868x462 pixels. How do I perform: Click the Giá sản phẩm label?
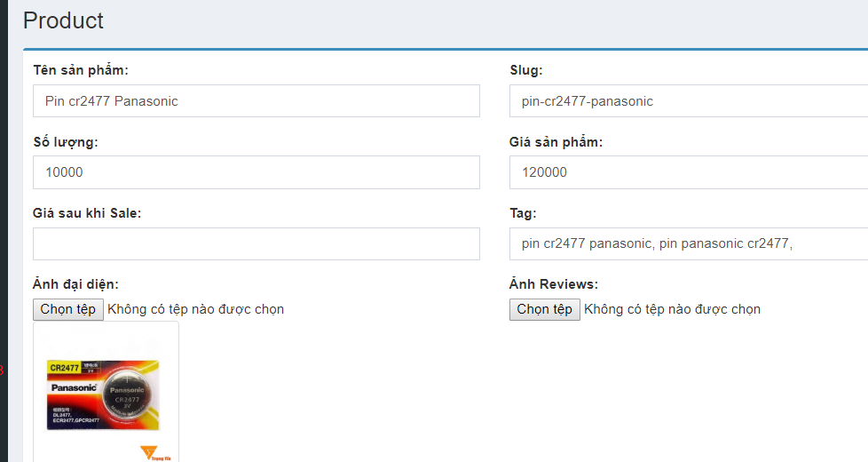coord(556,142)
